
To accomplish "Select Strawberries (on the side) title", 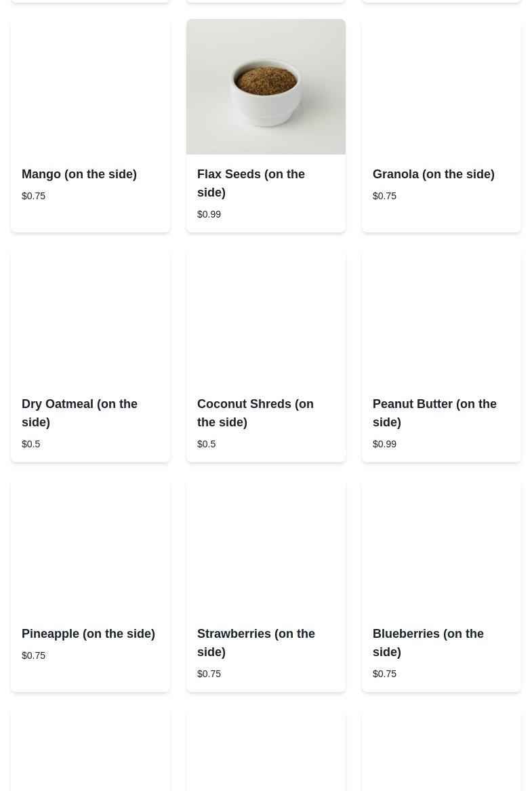I will [x=255, y=643].
